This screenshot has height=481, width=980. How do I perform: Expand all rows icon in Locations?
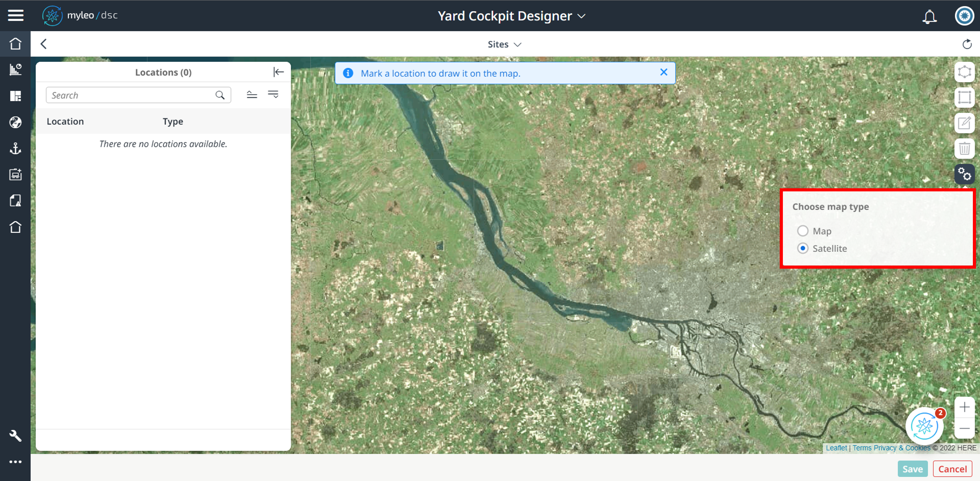[273, 94]
